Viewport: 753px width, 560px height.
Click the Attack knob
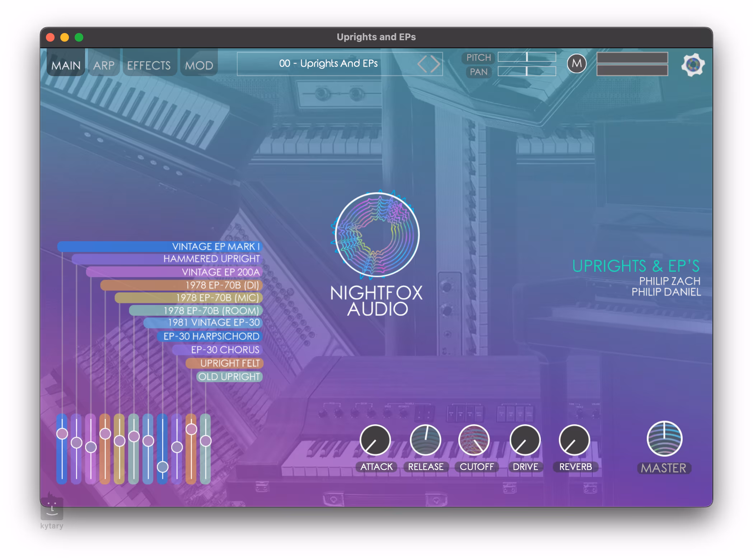pyautogui.click(x=375, y=440)
